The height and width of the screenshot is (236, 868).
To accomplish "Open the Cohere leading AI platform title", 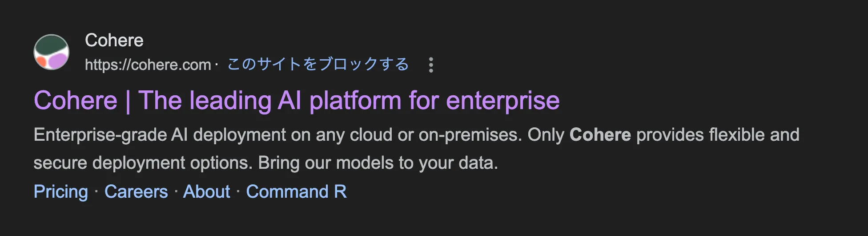I will (x=297, y=101).
